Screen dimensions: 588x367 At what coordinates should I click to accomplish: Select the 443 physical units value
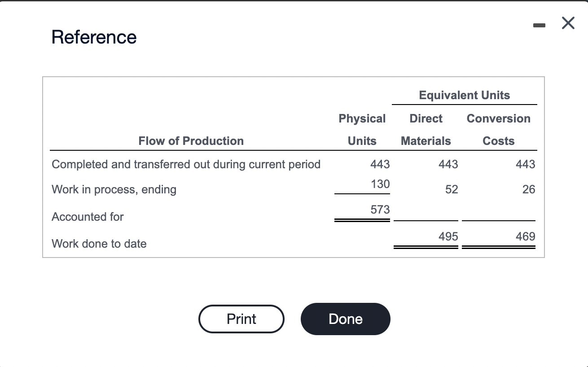click(x=379, y=164)
